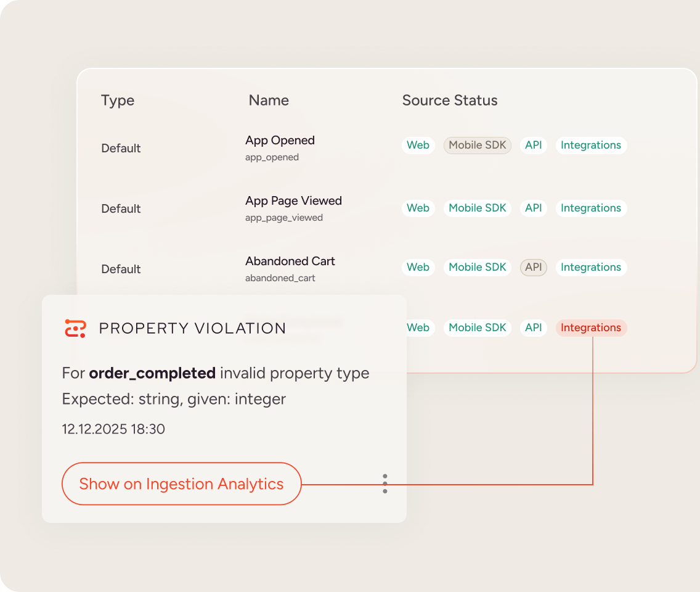Viewport: 700px width, 592px height.
Task: Open the App Opened event row
Action: click(280, 141)
